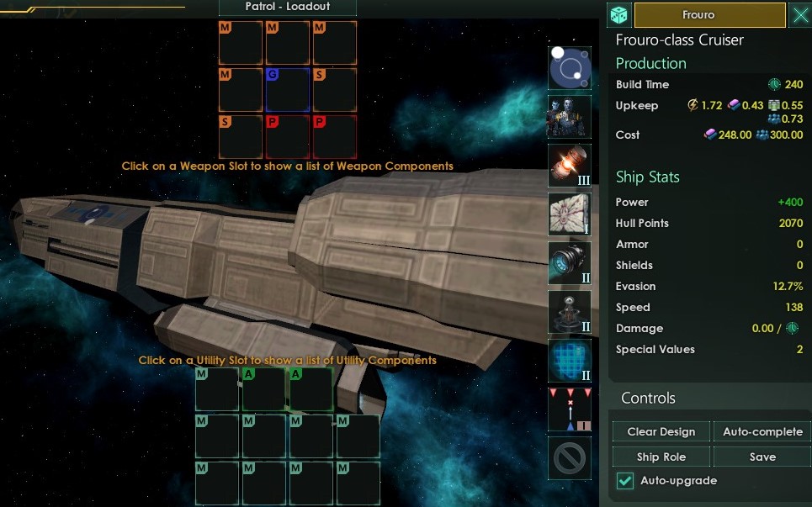Click the Clear Design button
This screenshot has width=812, height=507.
click(661, 431)
